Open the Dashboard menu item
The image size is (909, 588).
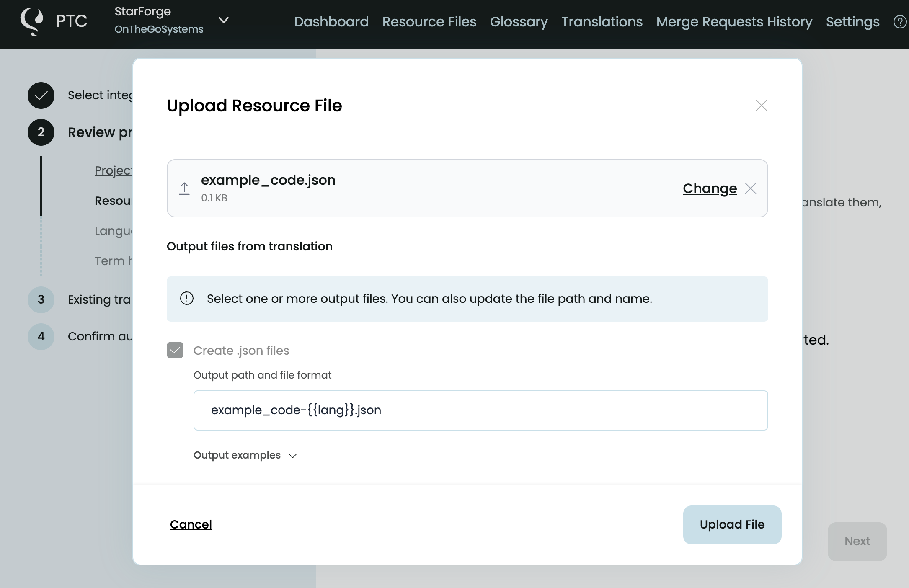click(331, 22)
